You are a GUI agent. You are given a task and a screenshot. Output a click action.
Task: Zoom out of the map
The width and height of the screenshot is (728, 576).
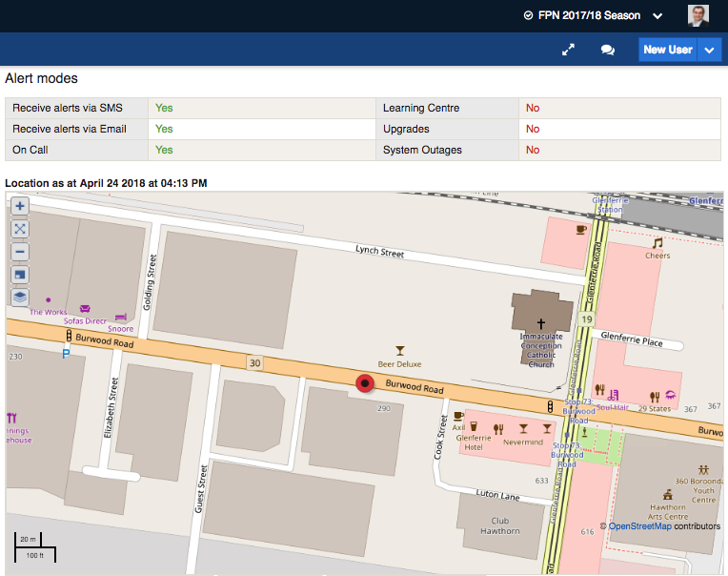pos(20,252)
